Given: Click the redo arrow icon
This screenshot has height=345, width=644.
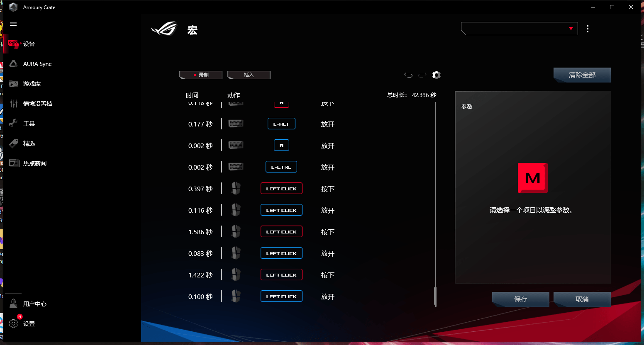Looking at the screenshot, I should tap(422, 75).
